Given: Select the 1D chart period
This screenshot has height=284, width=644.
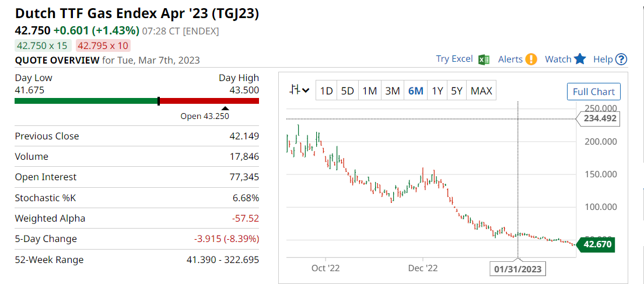Looking at the screenshot, I should tap(327, 91).
